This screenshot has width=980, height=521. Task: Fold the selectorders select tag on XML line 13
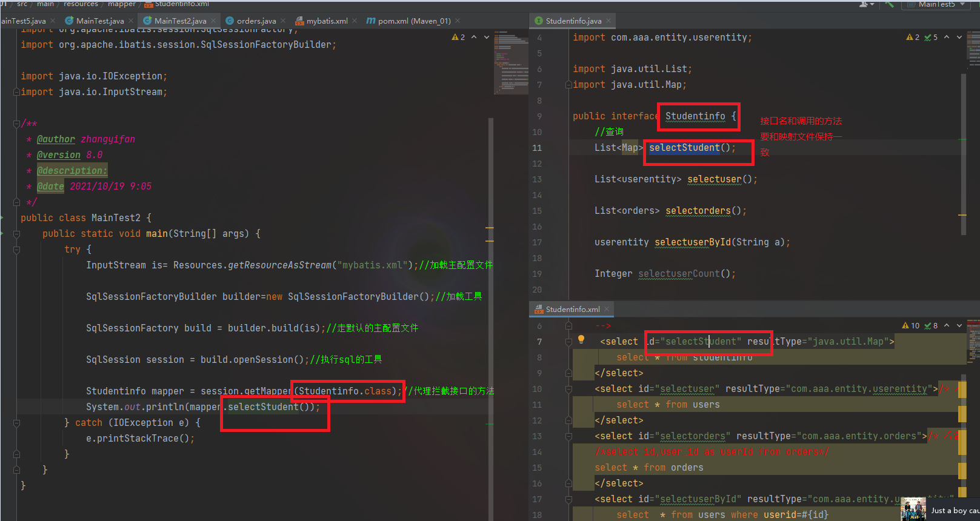pos(568,436)
